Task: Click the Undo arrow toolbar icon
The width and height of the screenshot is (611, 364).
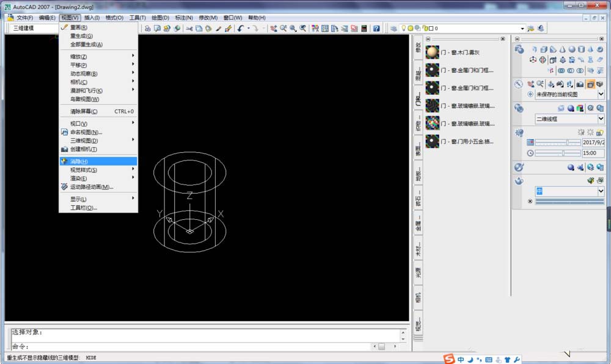Action: point(240,29)
